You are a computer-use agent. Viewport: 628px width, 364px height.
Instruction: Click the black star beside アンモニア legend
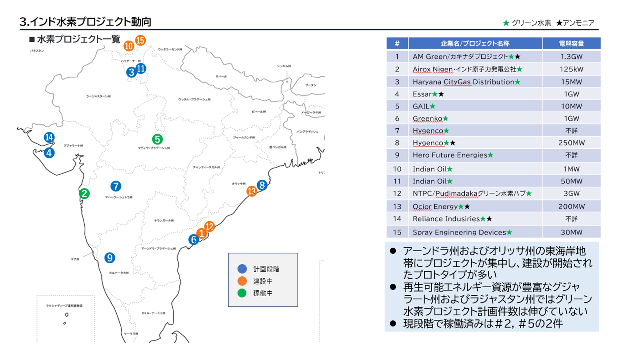pyautogui.click(x=559, y=23)
